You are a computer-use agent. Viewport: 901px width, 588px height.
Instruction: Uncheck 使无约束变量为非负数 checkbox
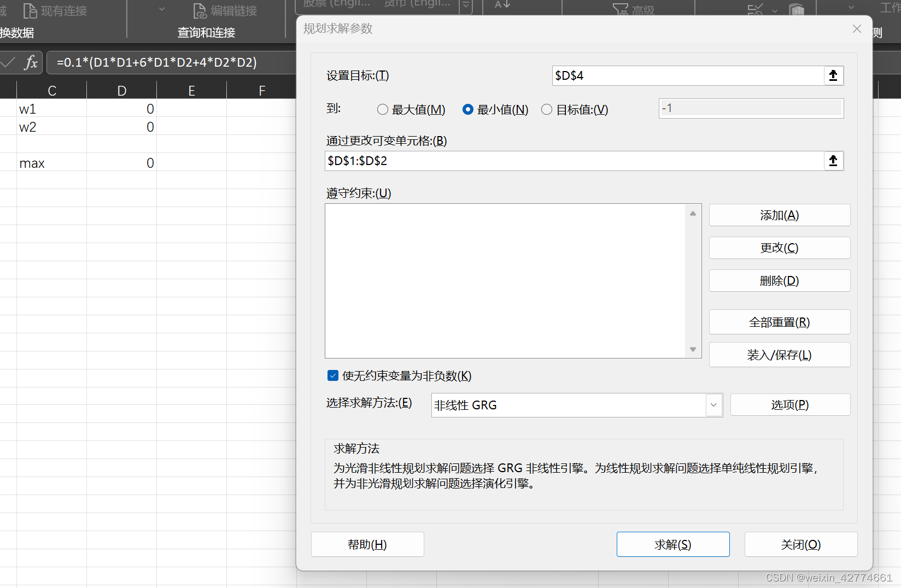[x=333, y=375]
